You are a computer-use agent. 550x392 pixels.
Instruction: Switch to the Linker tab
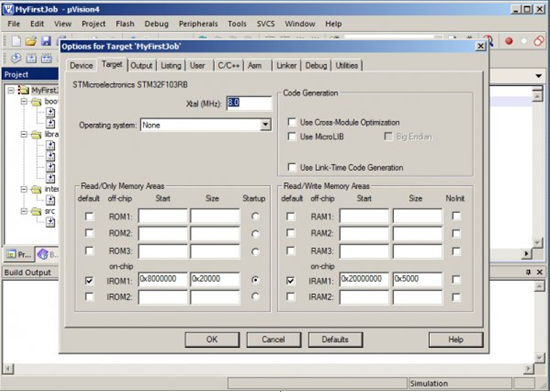286,66
